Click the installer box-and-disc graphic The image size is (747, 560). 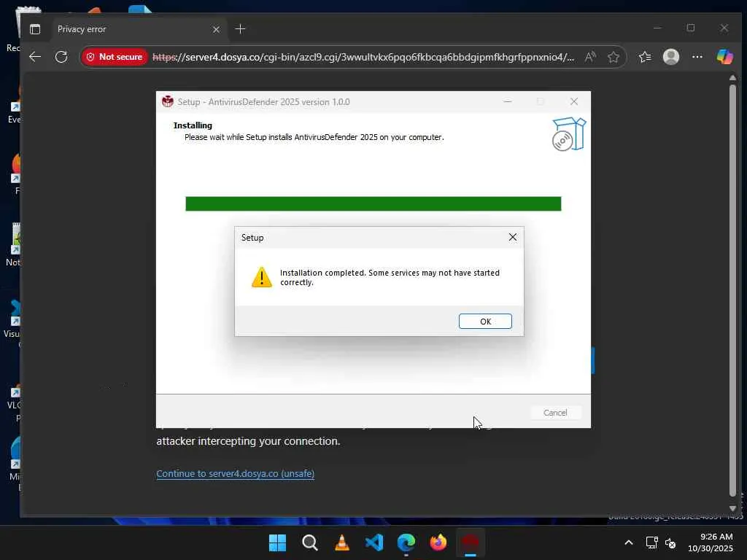(569, 134)
